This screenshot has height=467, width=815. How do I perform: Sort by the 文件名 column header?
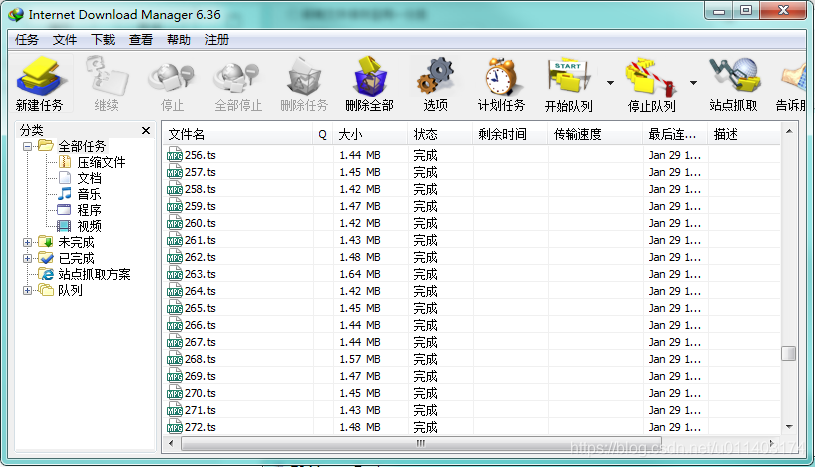tap(238, 134)
